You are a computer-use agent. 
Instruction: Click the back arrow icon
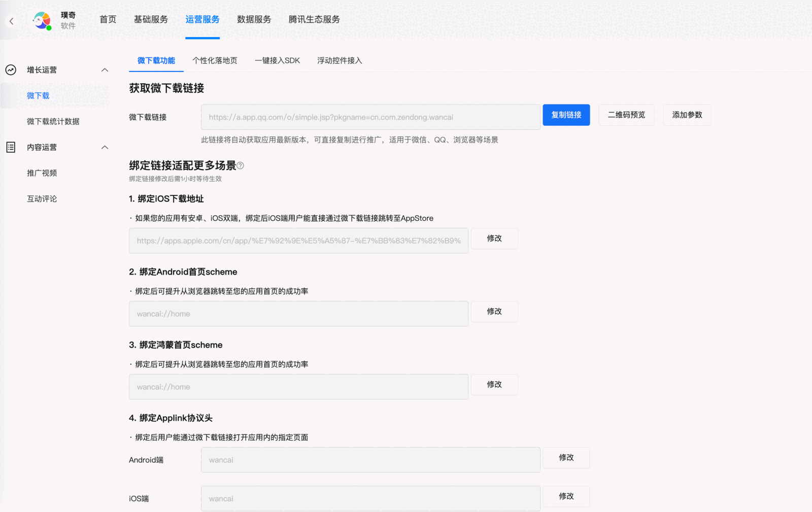[11, 21]
